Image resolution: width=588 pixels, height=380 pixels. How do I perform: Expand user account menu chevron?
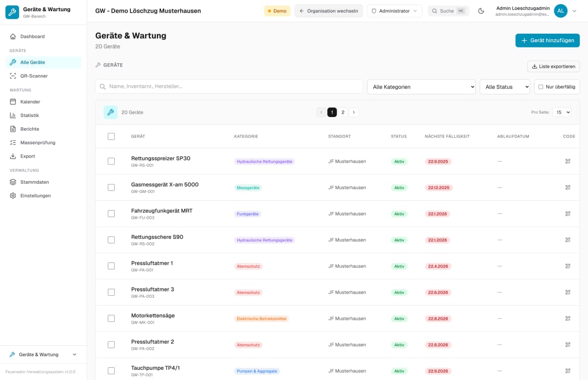click(x=574, y=11)
